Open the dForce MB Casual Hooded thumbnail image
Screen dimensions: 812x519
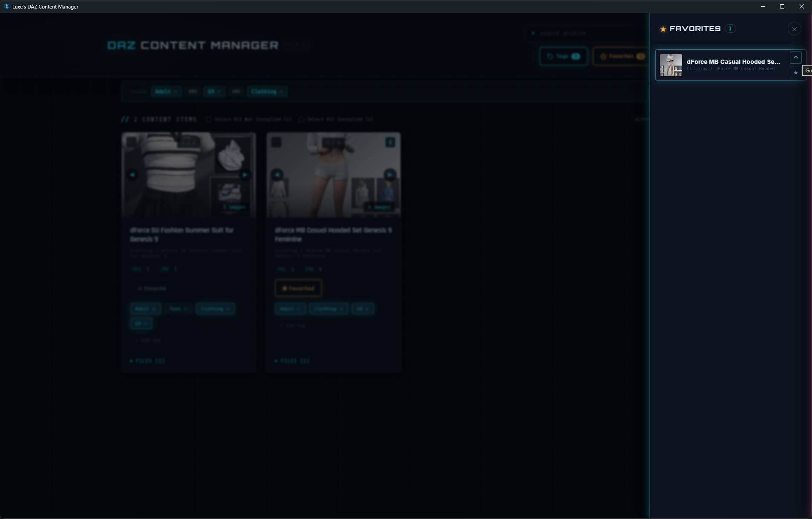tap(671, 65)
